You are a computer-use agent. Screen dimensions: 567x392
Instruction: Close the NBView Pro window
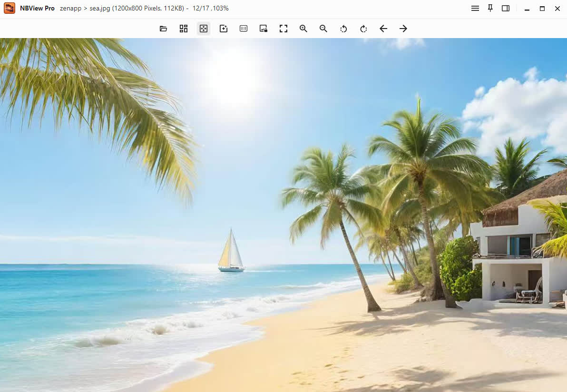[557, 8]
